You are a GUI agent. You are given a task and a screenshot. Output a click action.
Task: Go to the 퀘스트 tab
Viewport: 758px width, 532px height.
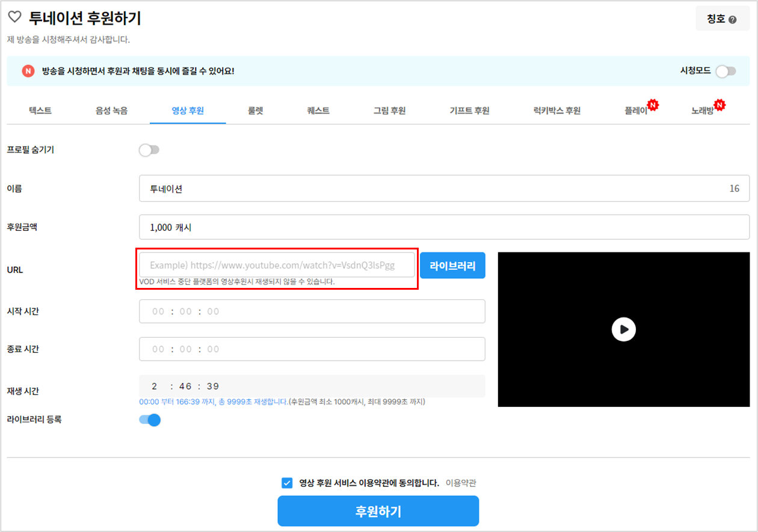tap(318, 111)
